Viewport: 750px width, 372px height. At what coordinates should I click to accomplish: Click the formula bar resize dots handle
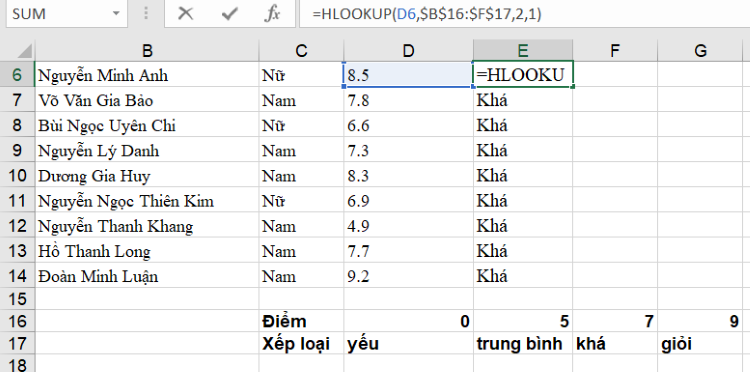tap(145, 14)
